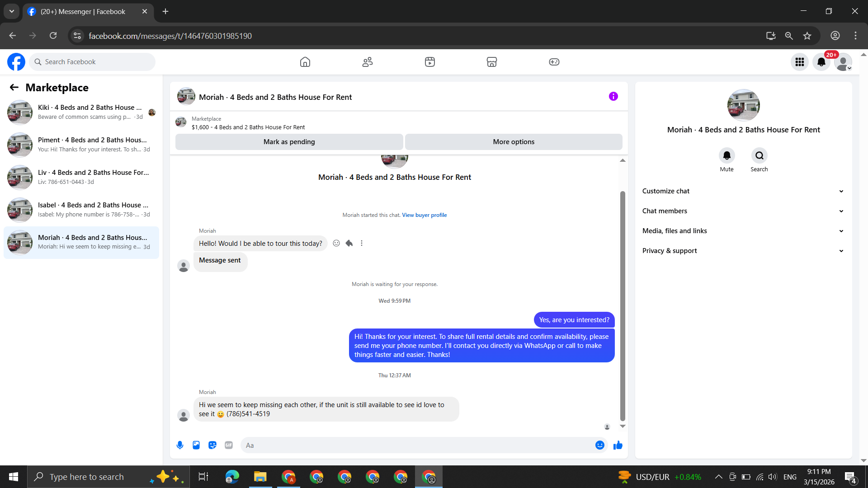Screen dimensions: 868x488
Task: Open more options for the tour message
Action: [x=362, y=243]
